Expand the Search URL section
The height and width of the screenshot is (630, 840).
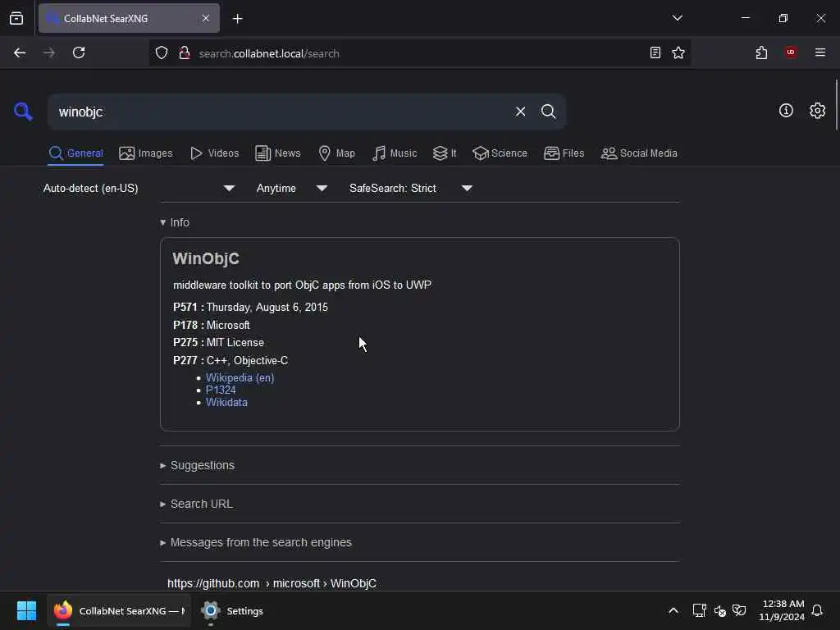tap(196, 504)
